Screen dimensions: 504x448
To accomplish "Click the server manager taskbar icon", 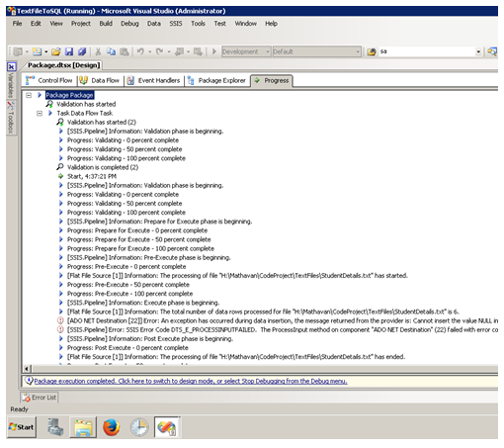I will 55,427.
